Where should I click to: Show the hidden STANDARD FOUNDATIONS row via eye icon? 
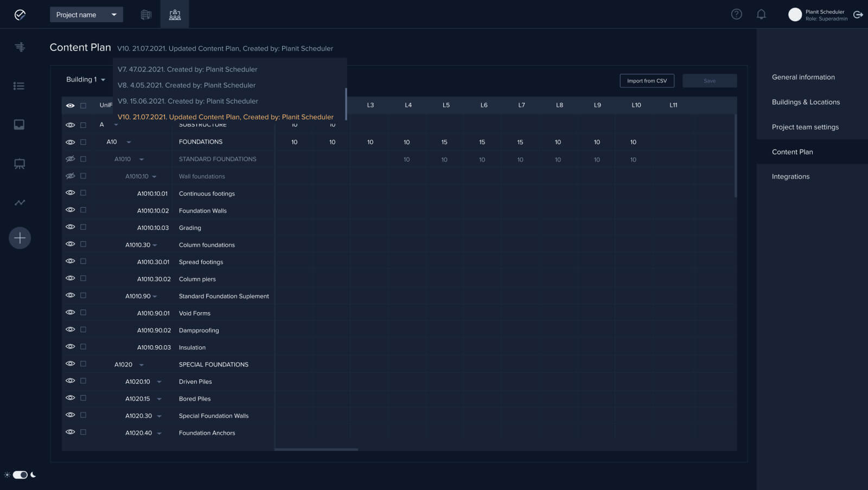pyautogui.click(x=70, y=159)
